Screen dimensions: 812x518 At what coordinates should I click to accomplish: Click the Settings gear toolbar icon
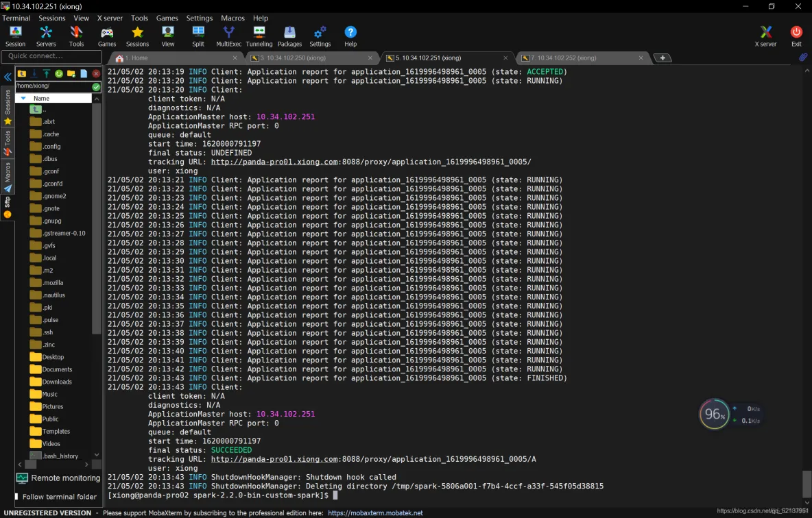point(320,36)
